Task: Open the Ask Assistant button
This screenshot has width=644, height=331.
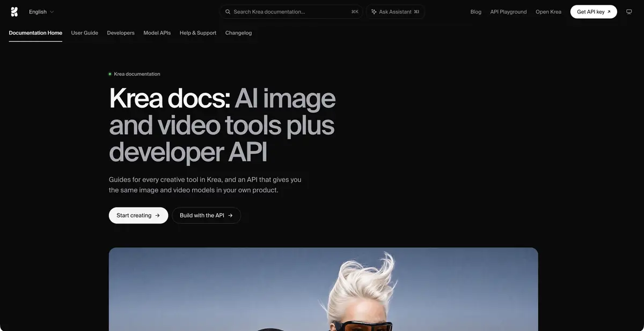Action: (x=396, y=12)
